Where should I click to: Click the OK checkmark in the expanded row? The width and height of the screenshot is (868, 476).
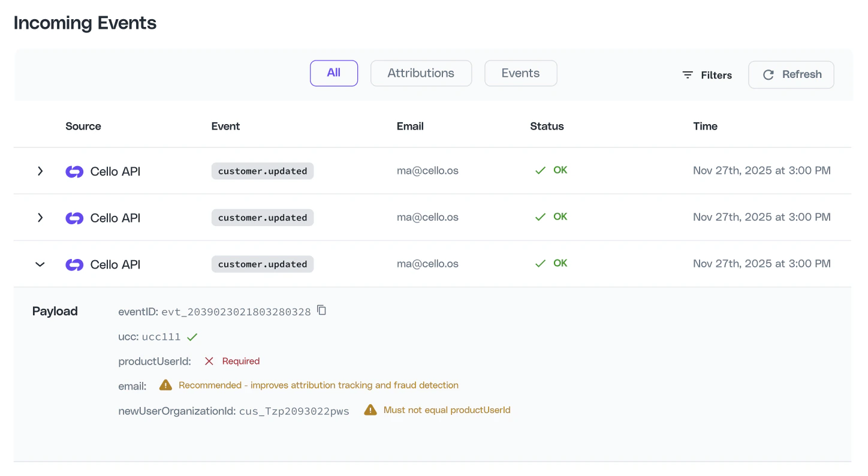tap(540, 263)
